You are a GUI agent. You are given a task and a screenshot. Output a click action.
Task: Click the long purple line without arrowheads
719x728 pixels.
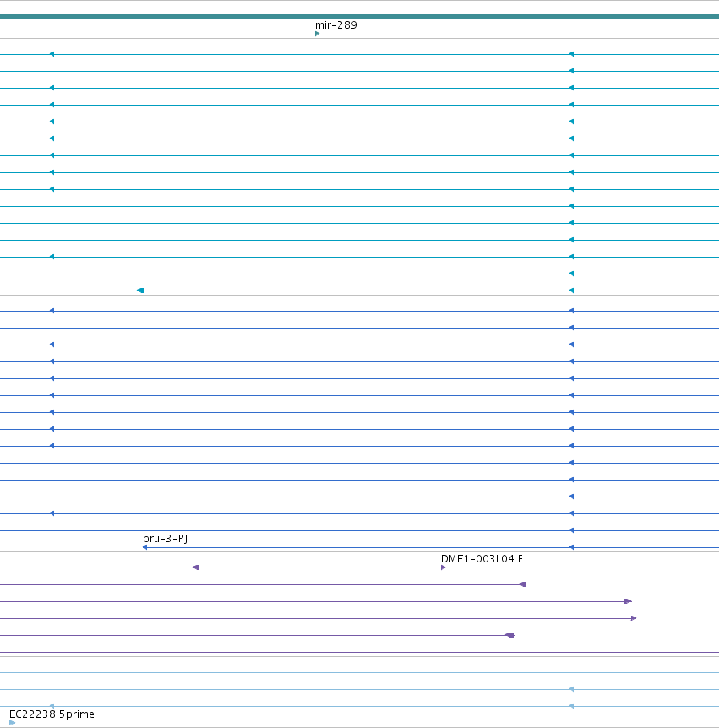click(360, 652)
